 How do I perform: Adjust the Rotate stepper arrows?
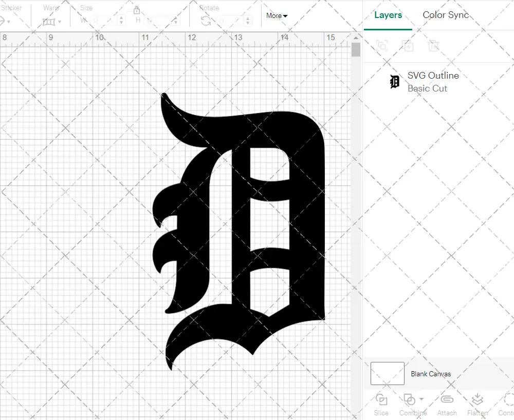pyautogui.click(x=248, y=21)
